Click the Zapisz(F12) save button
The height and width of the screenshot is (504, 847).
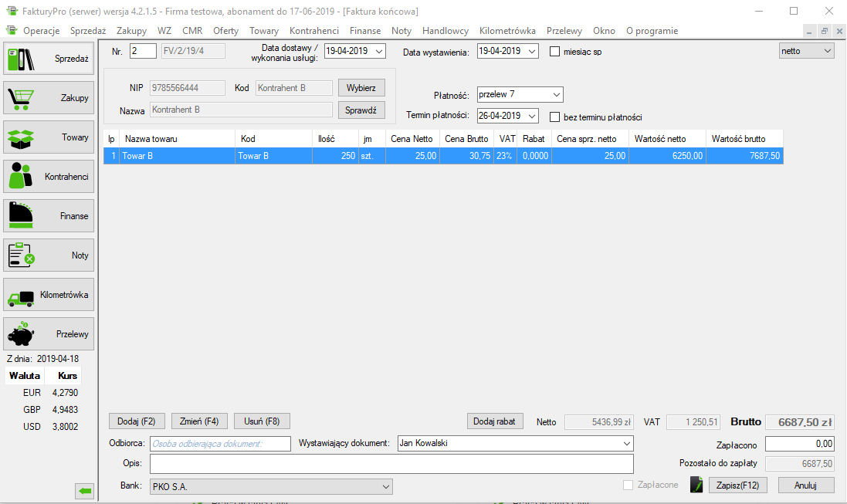pos(737,485)
